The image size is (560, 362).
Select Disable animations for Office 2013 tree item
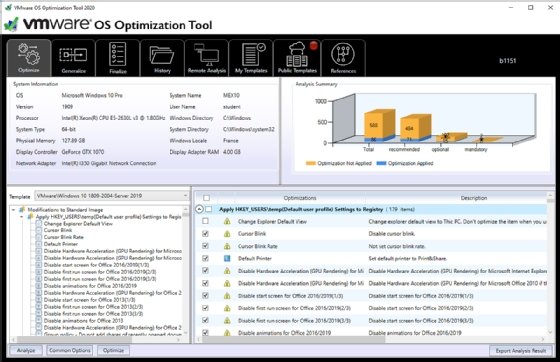[84, 321]
